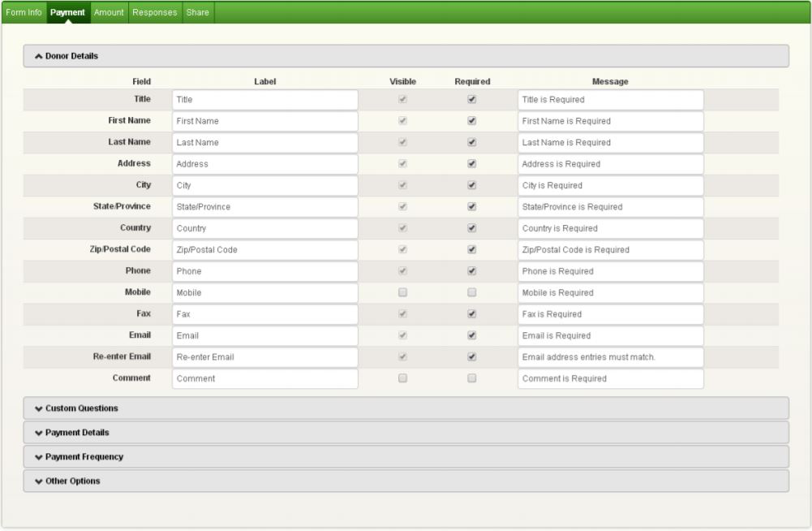The image size is (812, 531).
Task: Check Visible for the Comment field
Action: click(x=402, y=378)
